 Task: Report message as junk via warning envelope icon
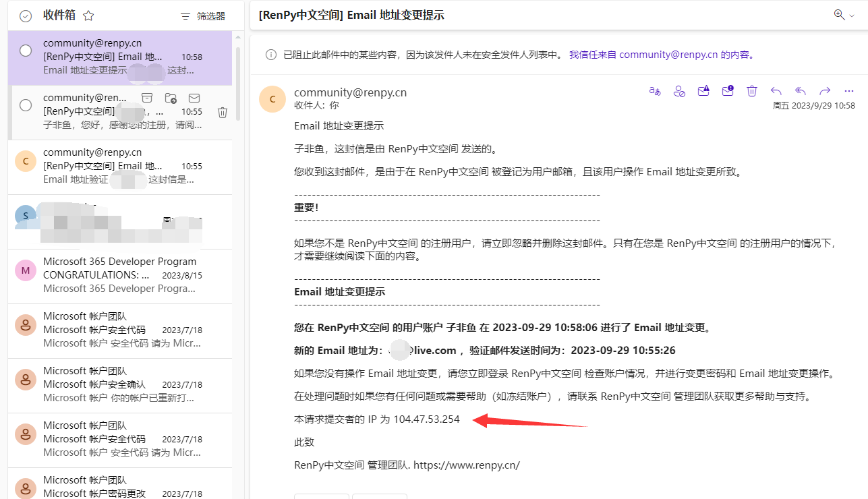(x=703, y=91)
